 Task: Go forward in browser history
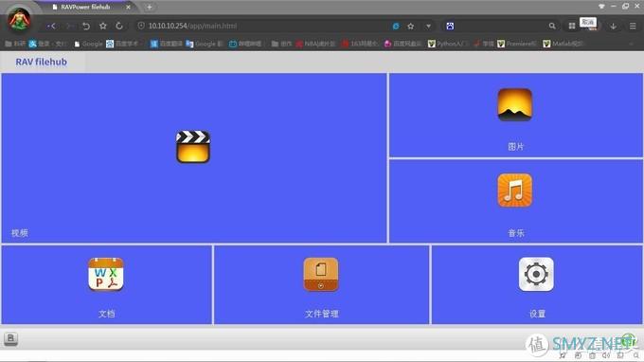tap(69, 26)
